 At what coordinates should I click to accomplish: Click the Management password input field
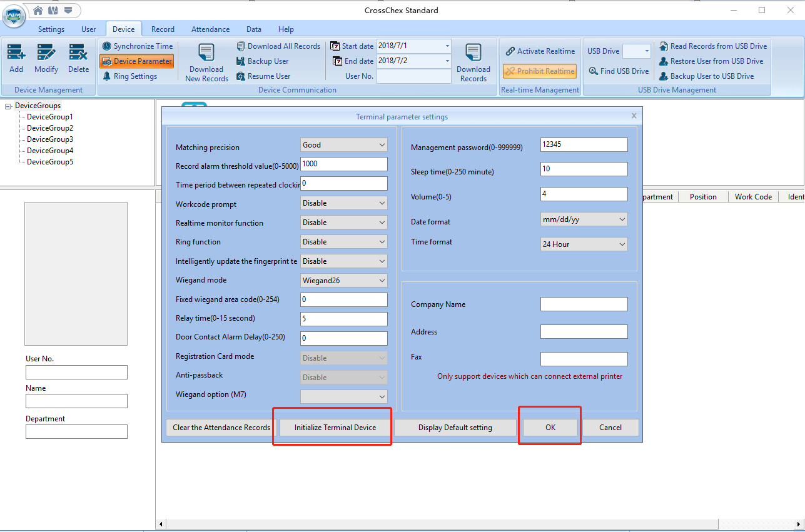coord(584,144)
